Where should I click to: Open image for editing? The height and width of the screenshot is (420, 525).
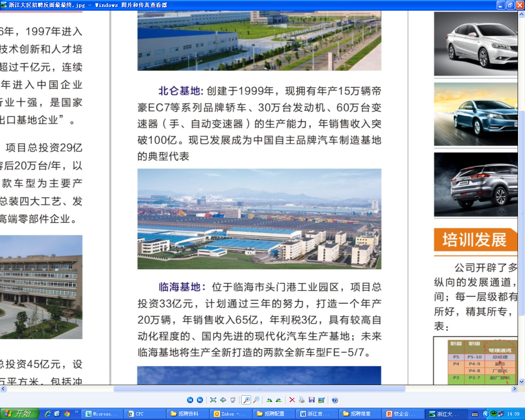(322, 400)
